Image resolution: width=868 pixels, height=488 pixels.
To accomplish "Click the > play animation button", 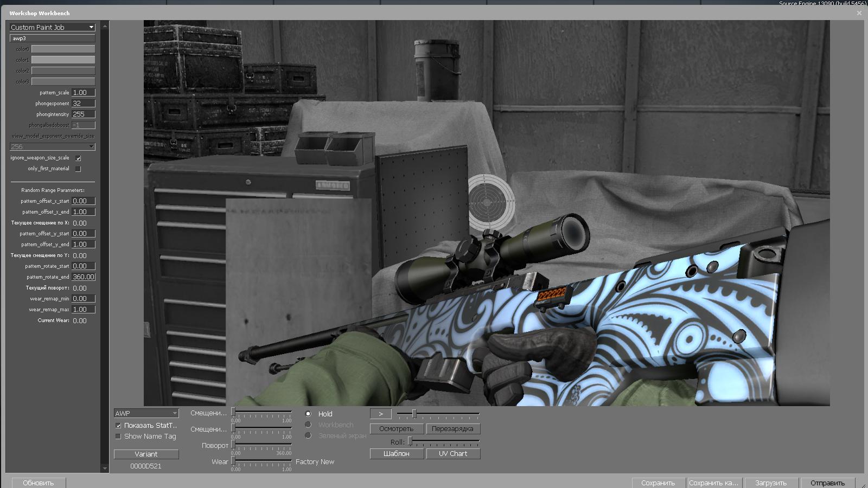I will pos(381,414).
